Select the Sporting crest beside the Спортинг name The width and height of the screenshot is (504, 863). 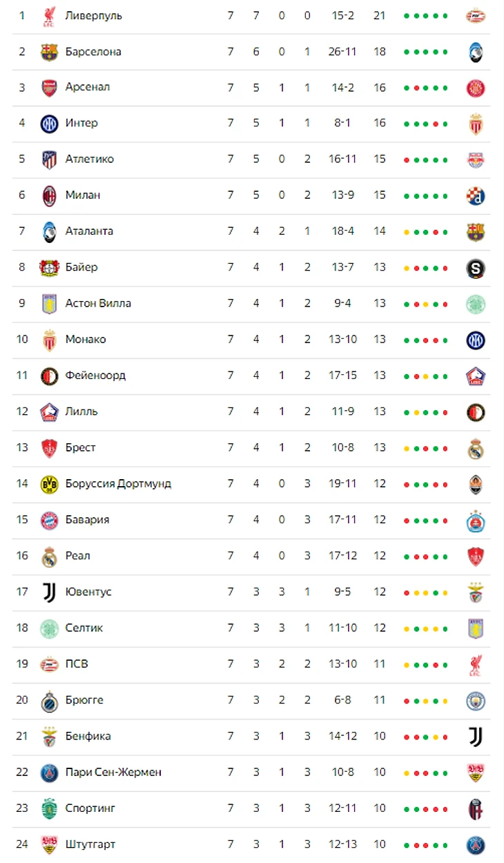point(49,808)
